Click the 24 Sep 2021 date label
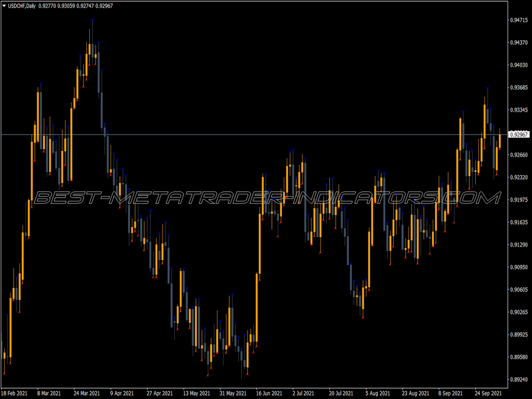Screen dimensions: 532x399 tap(488, 393)
